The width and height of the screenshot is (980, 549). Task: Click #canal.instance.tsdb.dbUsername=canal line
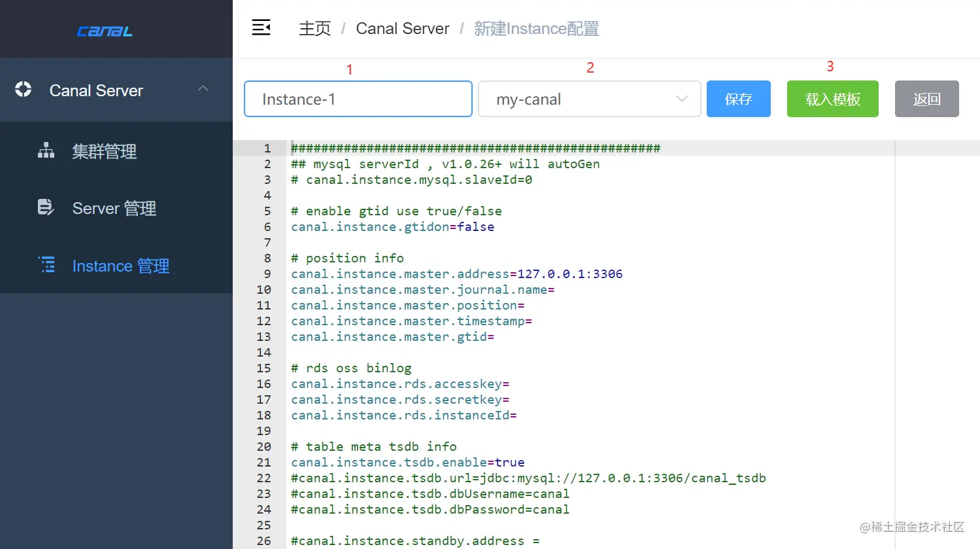(x=430, y=493)
